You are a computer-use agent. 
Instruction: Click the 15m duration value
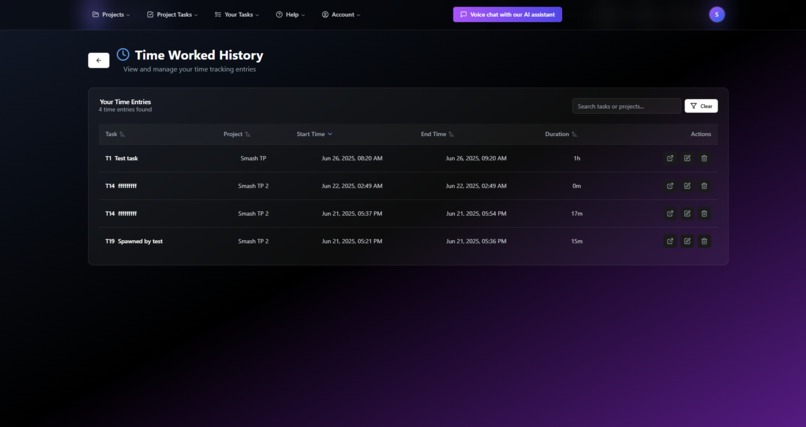coord(577,241)
